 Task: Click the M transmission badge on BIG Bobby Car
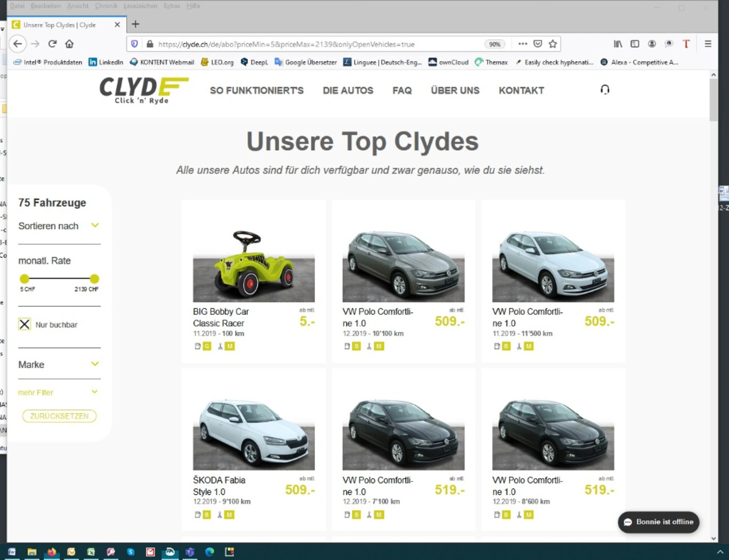[x=230, y=346]
